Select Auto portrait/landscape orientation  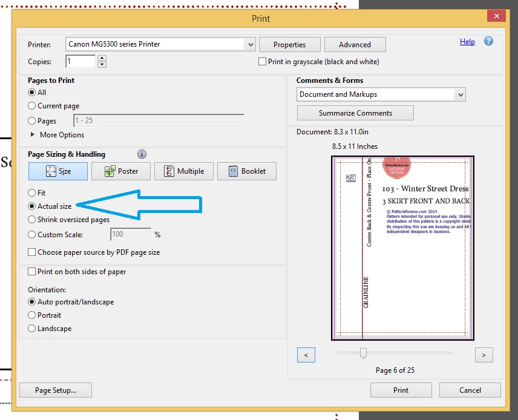(31, 302)
